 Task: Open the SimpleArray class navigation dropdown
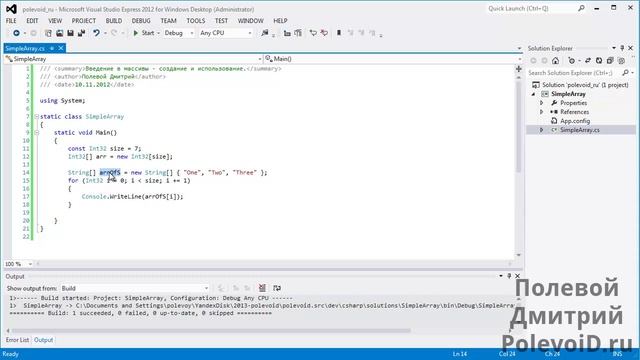pyautogui.click(x=133, y=59)
